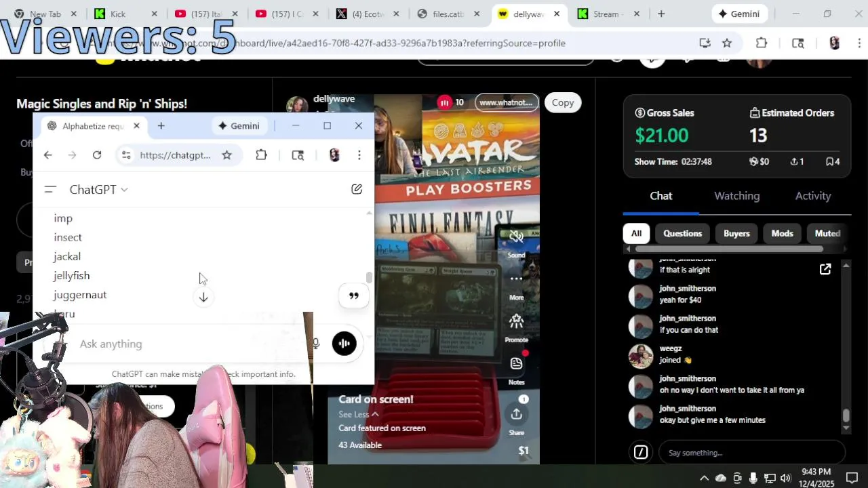This screenshot has height=488, width=868.
Task: Filter chat by Muted
Action: click(827, 233)
